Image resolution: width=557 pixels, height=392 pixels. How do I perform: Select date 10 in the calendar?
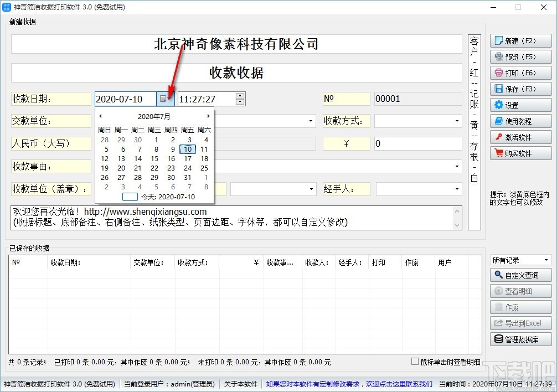tap(187, 149)
